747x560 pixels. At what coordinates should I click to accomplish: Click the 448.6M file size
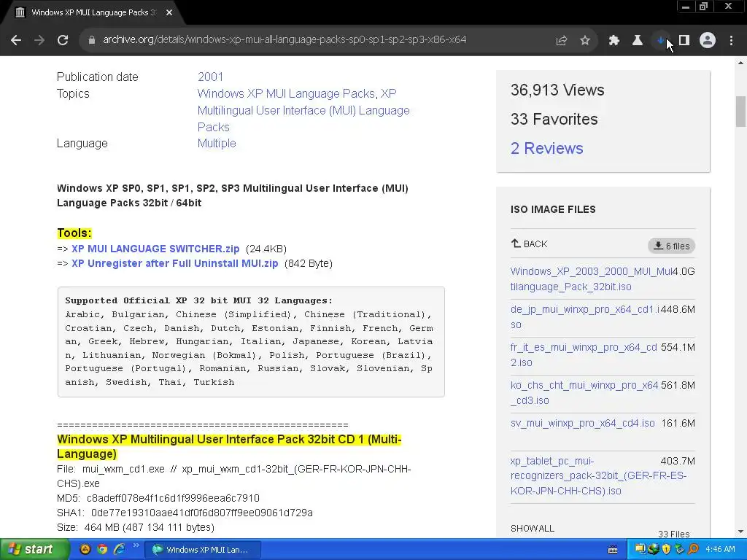point(678,309)
